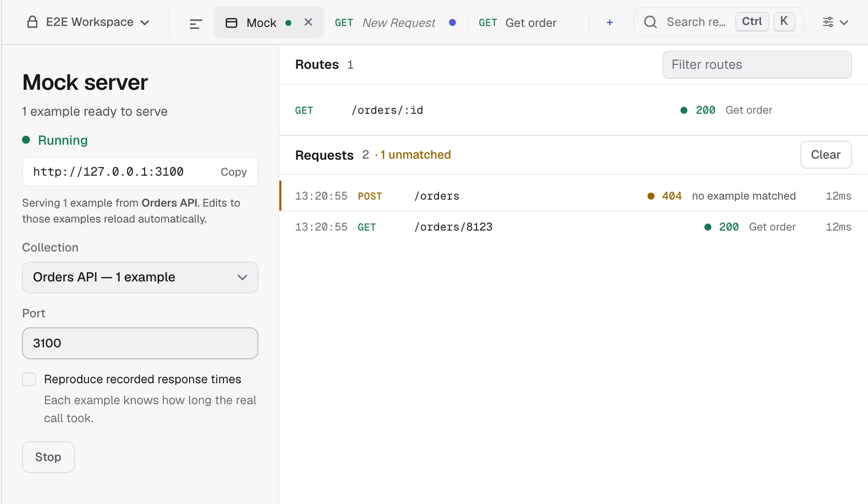Click the Mock tab window icon
This screenshot has height=504, width=868.
(x=231, y=23)
